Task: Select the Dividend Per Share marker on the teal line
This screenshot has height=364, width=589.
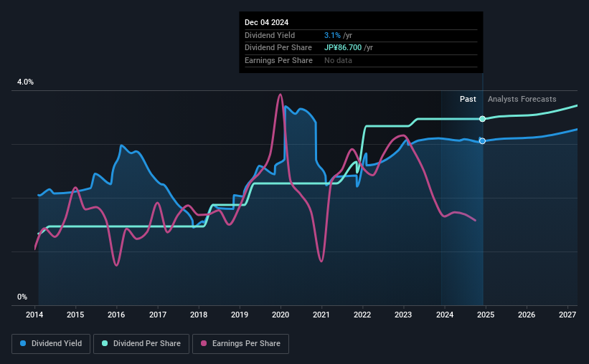Action: coord(482,119)
